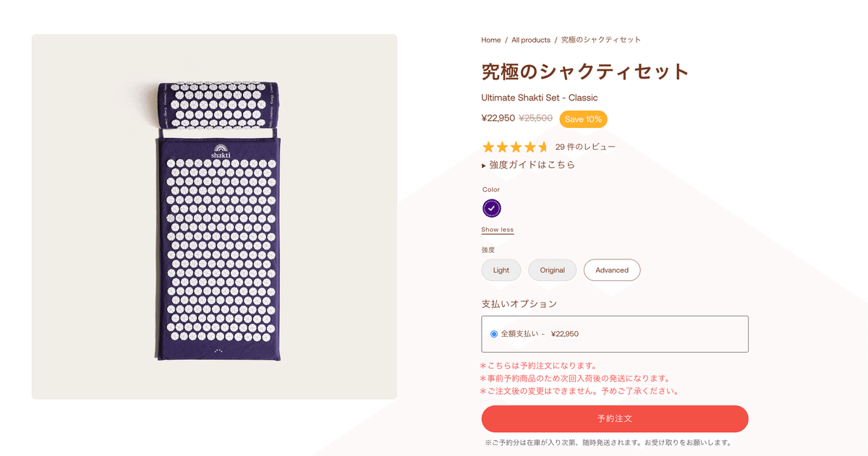Click the third rating star
This screenshot has width=868, height=456.
coord(516,146)
